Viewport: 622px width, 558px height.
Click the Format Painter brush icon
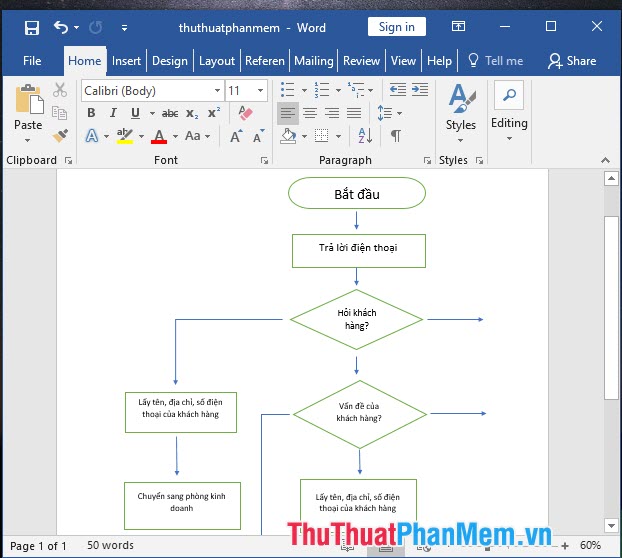point(60,135)
